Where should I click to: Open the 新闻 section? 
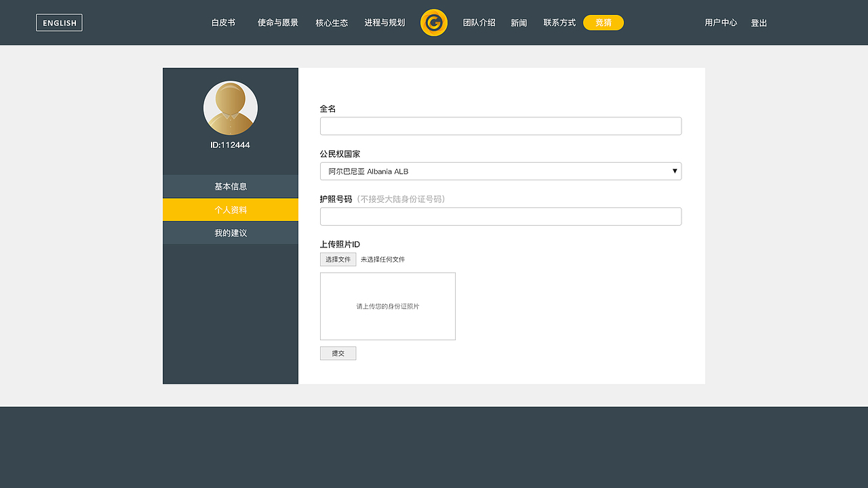coord(519,22)
